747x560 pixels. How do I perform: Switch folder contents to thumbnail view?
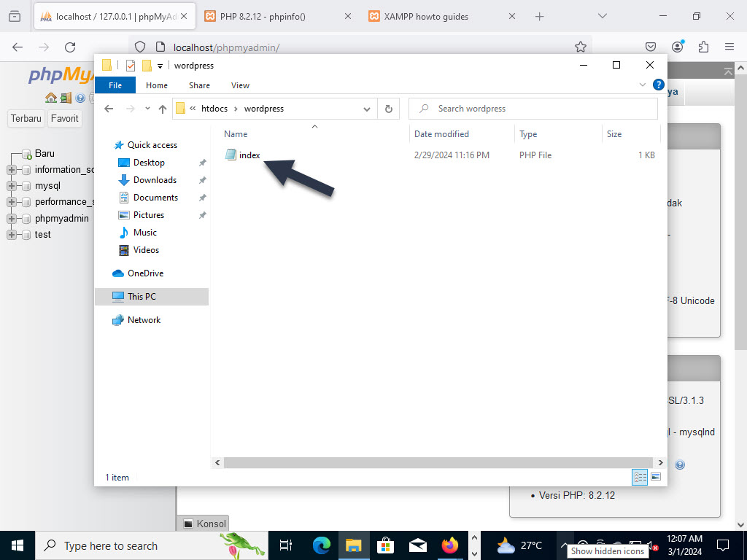656,477
